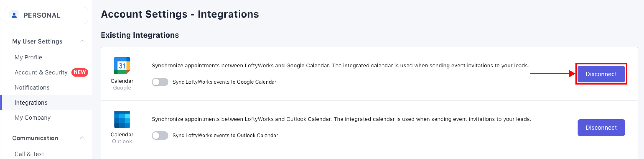This screenshot has width=644, height=159.
Task: Click the Existing Integrations heading
Action: (x=140, y=35)
